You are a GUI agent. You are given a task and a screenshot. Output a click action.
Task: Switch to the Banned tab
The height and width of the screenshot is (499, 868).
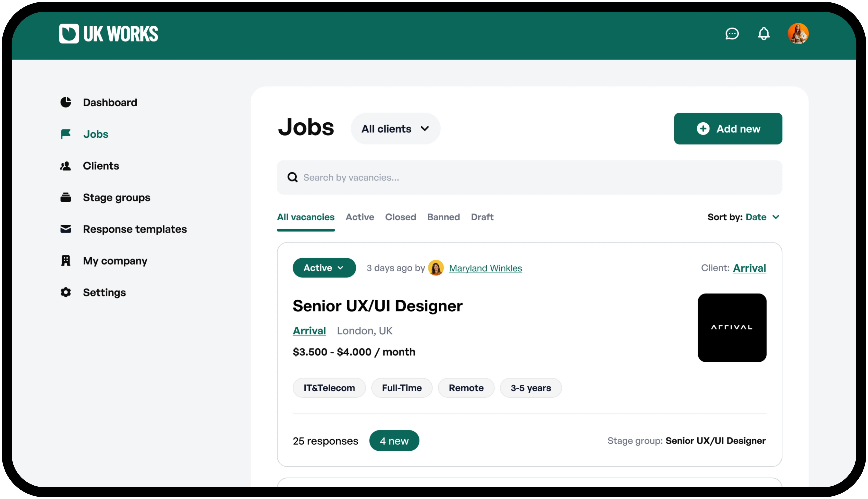443,217
